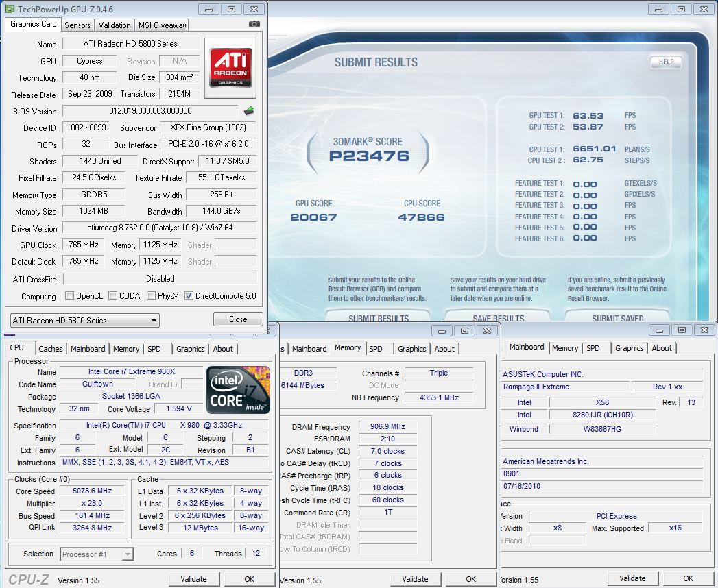Open Mainboard tab in left CPU-Z window
Viewport: 718px width, 588px height.
tap(88, 349)
